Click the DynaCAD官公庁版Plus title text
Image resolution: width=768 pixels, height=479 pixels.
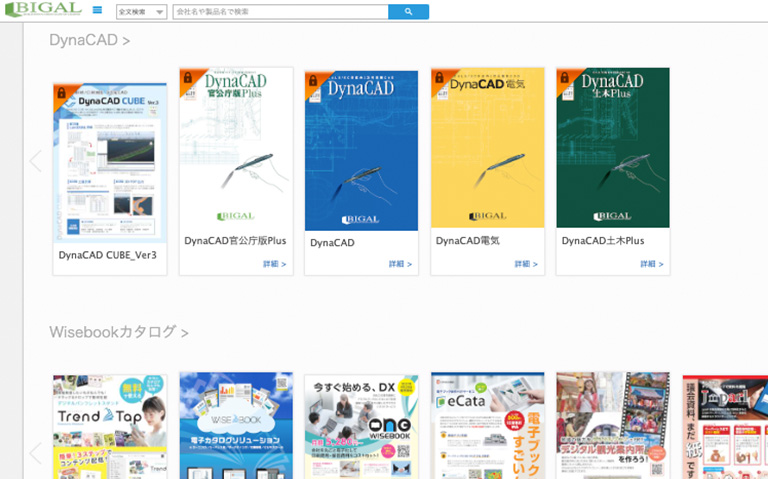pyautogui.click(x=235, y=241)
